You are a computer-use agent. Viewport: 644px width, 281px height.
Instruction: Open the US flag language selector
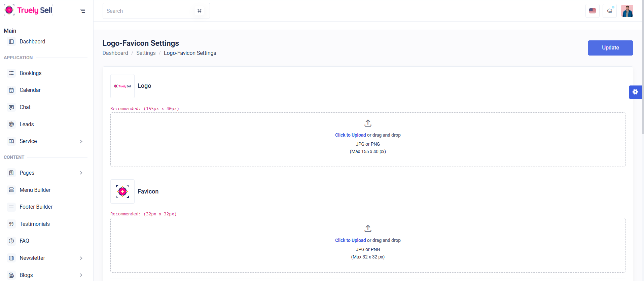pyautogui.click(x=592, y=11)
